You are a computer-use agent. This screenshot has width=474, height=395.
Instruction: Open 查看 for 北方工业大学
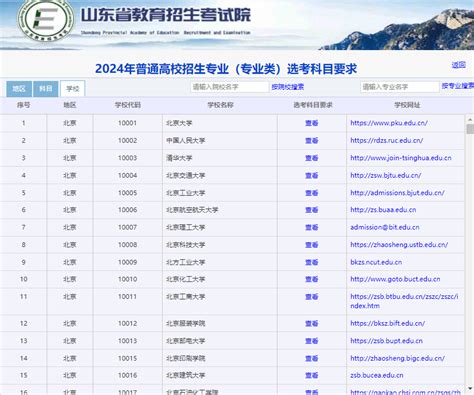tap(312, 262)
